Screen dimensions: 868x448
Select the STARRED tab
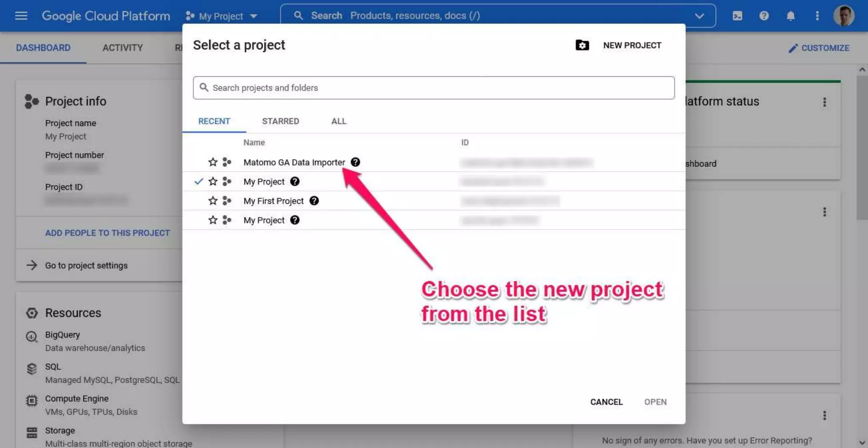281,121
